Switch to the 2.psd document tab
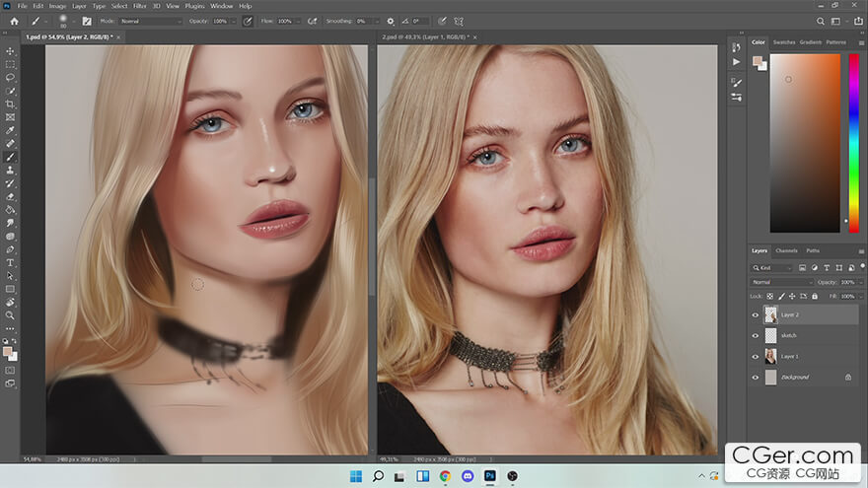 pyautogui.click(x=426, y=37)
